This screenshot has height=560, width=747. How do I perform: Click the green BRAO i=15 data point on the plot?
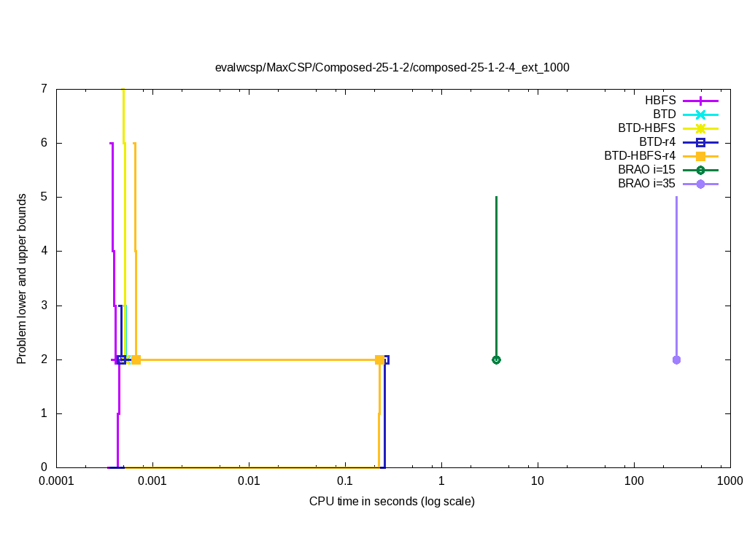496,359
